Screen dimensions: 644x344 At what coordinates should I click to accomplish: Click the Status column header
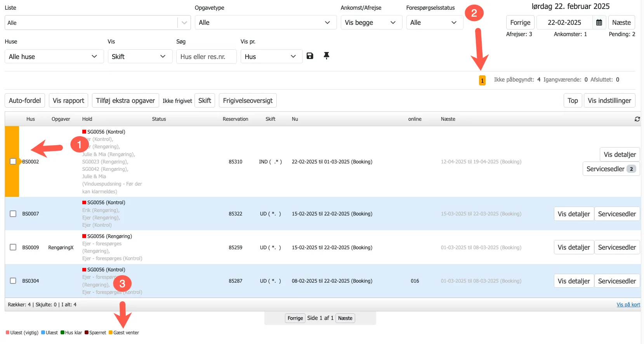pyautogui.click(x=159, y=119)
